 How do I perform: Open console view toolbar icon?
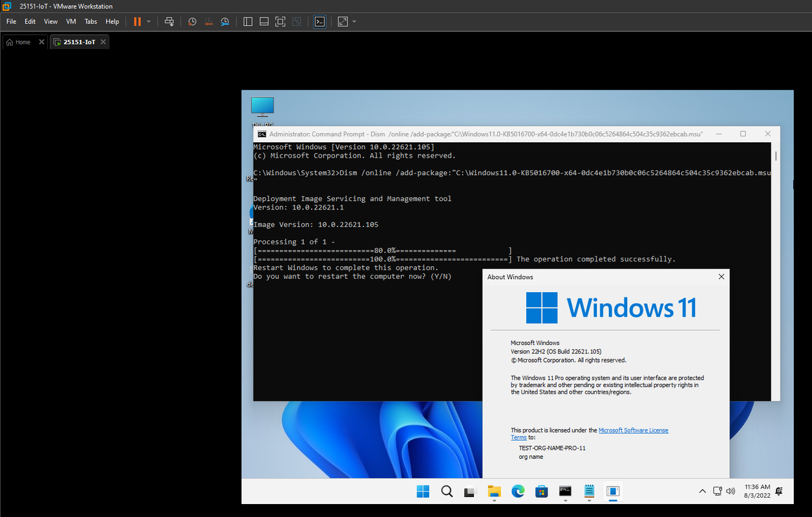319,21
